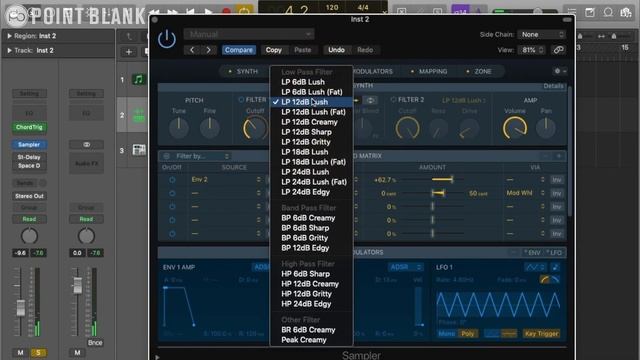Viewport: 640px width, 360px height.
Task: Add a mod matrix row with plus
Action: coord(559,156)
